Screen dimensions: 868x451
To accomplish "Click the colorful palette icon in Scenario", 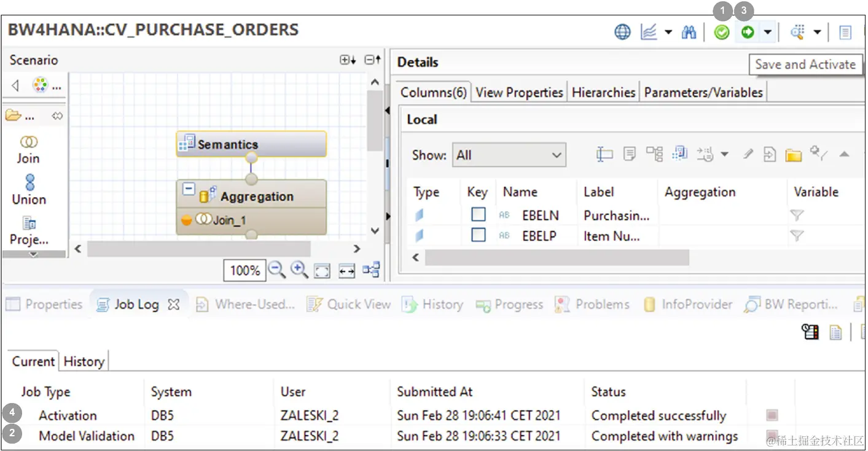I will click(x=40, y=85).
